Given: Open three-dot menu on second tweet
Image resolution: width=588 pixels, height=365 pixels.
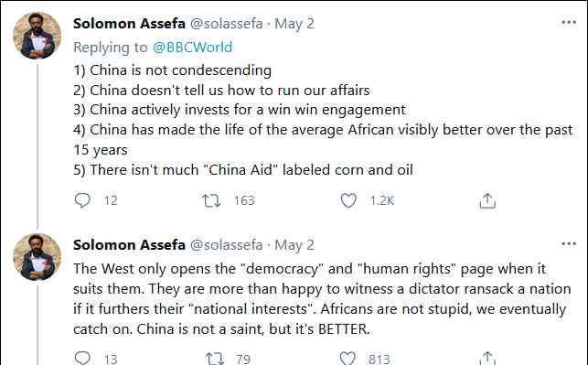Looking at the screenshot, I should click(x=569, y=244).
